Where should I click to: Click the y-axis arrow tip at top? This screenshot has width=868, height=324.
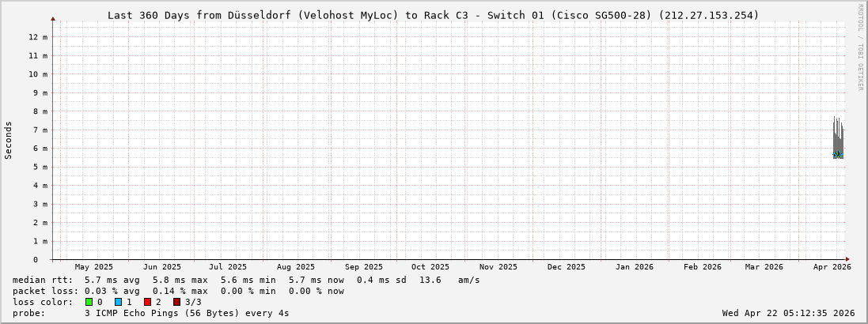click(53, 18)
